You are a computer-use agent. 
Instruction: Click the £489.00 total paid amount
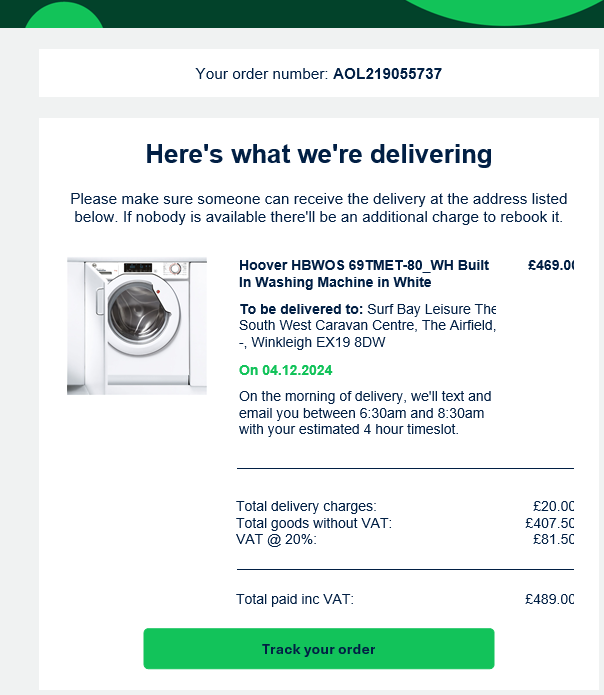coord(549,599)
